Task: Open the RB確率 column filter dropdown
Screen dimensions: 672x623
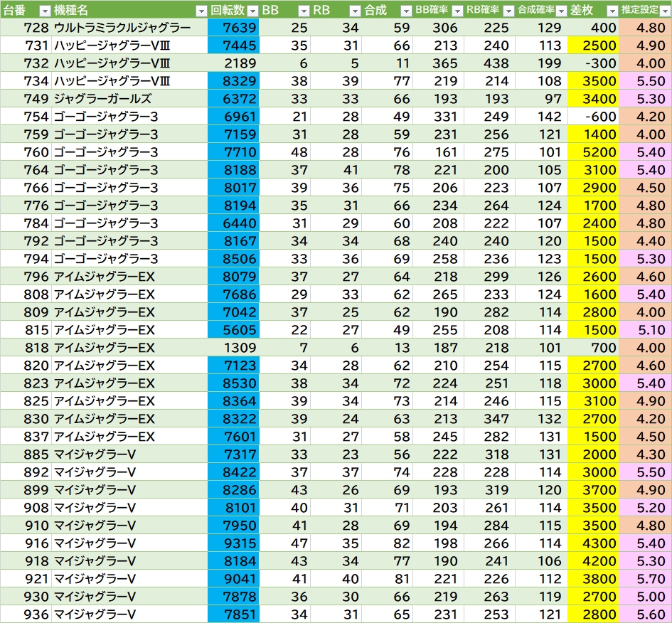Action: coord(508,11)
